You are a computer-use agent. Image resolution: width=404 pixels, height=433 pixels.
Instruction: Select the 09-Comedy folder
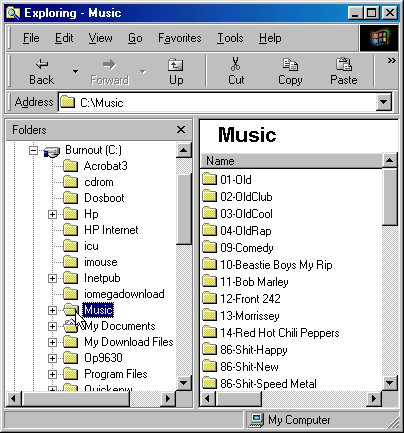pos(247,248)
